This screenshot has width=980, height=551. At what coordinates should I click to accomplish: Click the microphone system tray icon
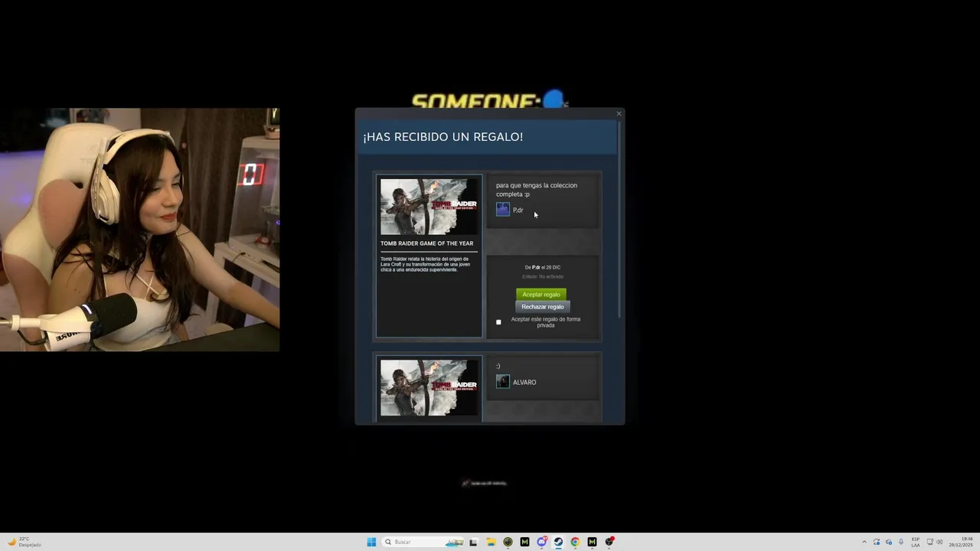click(901, 542)
